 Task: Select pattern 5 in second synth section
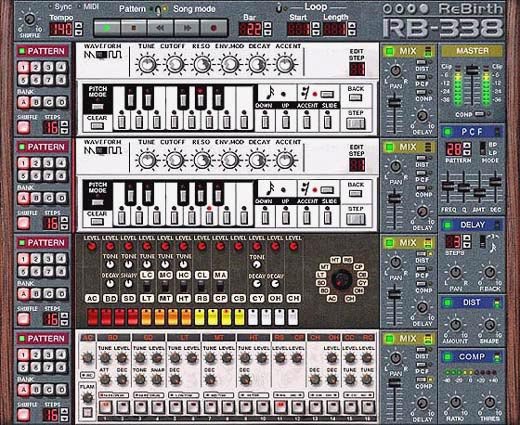pos(23,175)
